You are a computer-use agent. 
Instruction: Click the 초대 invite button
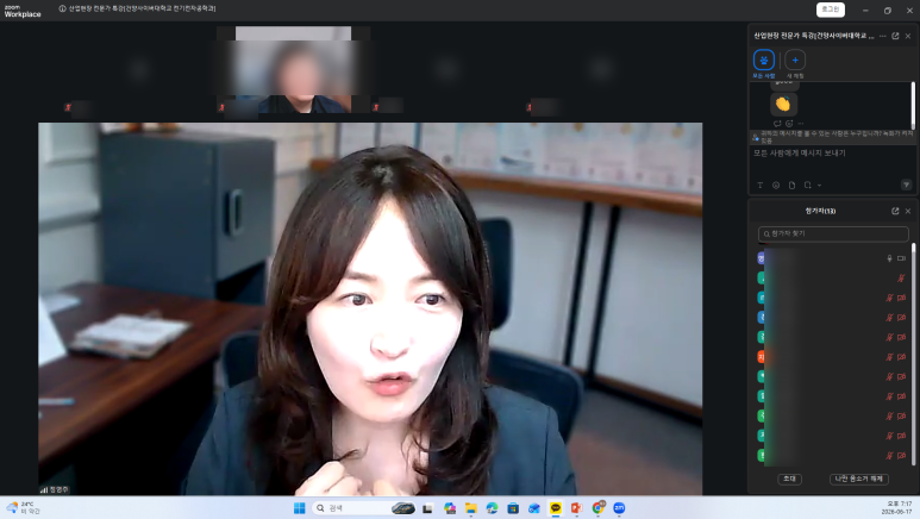790,479
